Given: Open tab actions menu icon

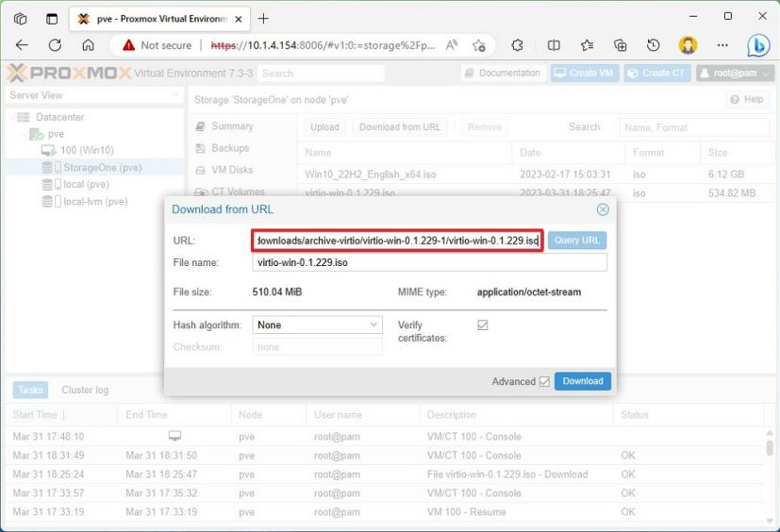Looking at the screenshot, I should tap(52, 19).
